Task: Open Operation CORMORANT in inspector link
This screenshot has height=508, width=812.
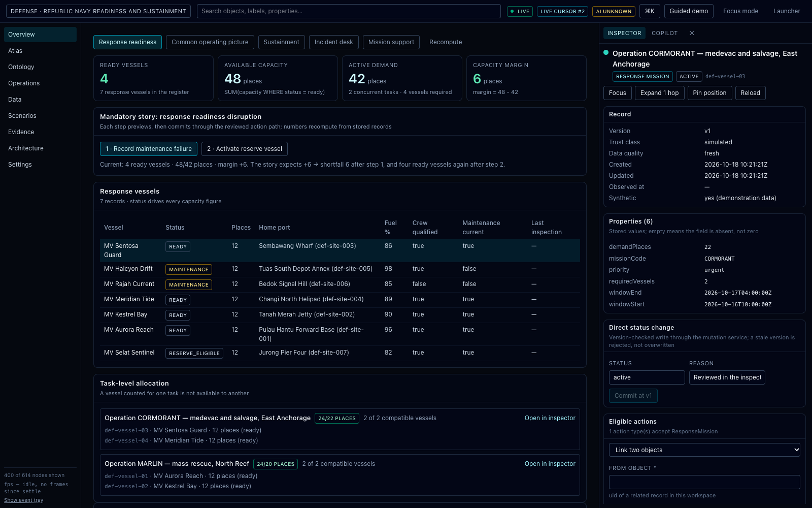Action: 550,418
